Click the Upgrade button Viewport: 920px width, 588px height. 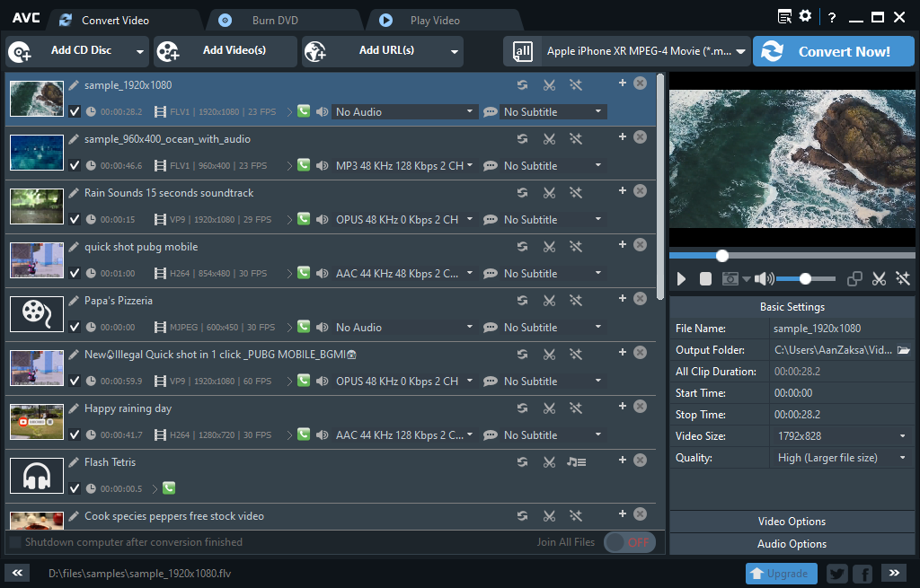point(781,574)
